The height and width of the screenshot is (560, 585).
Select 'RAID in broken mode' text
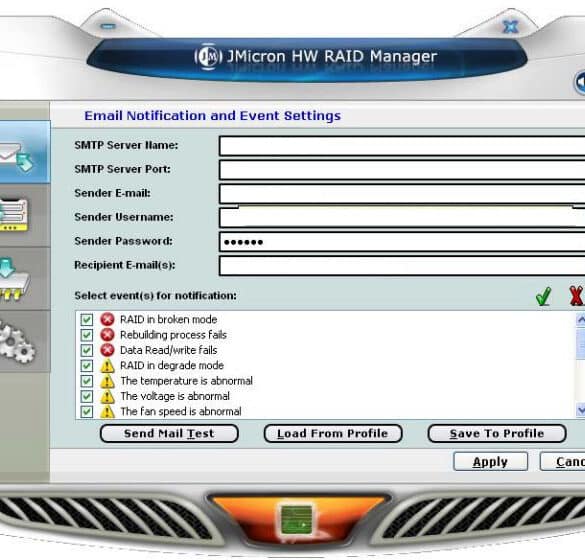click(x=168, y=320)
